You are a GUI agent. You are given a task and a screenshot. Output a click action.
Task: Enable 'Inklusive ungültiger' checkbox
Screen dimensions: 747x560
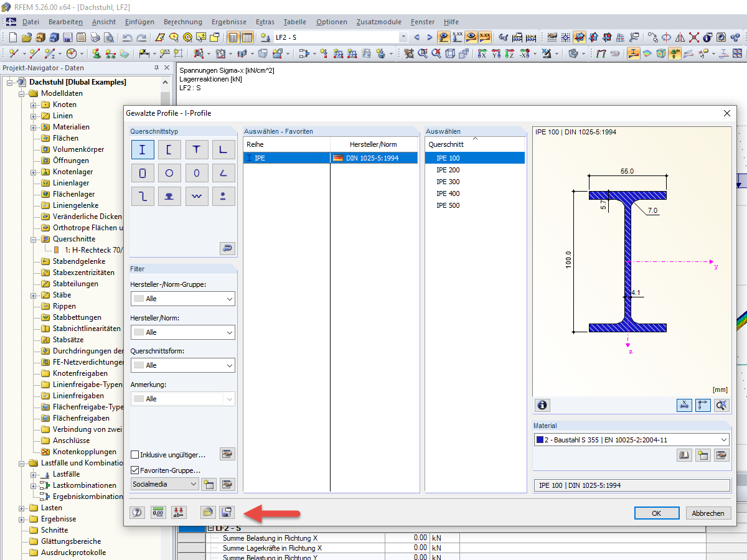click(135, 455)
